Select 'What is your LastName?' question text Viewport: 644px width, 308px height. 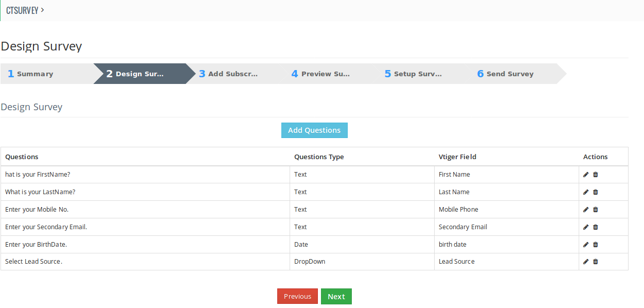[x=40, y=192]
